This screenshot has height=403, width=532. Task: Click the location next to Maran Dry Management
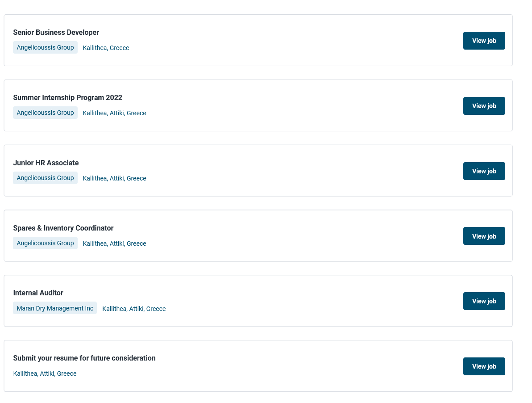click(134, 309)
